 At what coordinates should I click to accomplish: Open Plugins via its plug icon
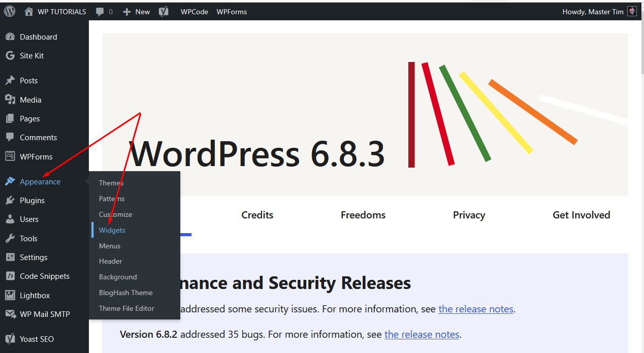coord(10,201)
